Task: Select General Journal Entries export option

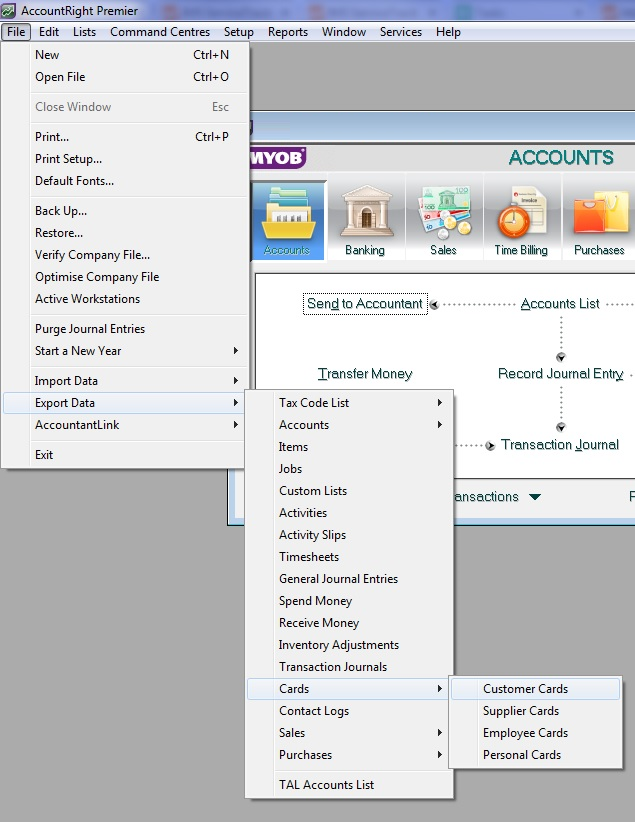Action: click(349, 579)
